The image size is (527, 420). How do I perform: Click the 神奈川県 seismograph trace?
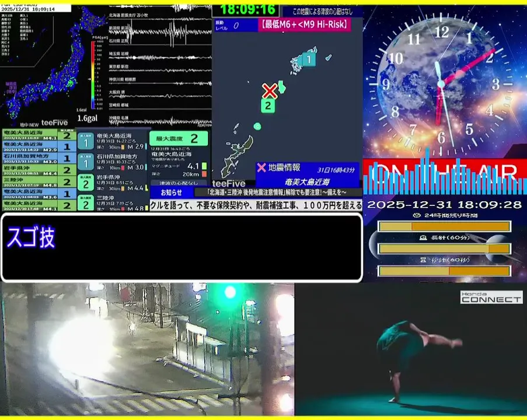pyautogui.click(x=160, y=83)
